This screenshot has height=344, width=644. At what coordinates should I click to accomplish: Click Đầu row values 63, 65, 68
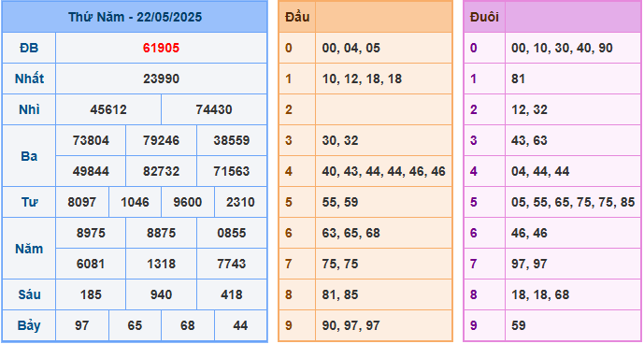tap(351, 233)
